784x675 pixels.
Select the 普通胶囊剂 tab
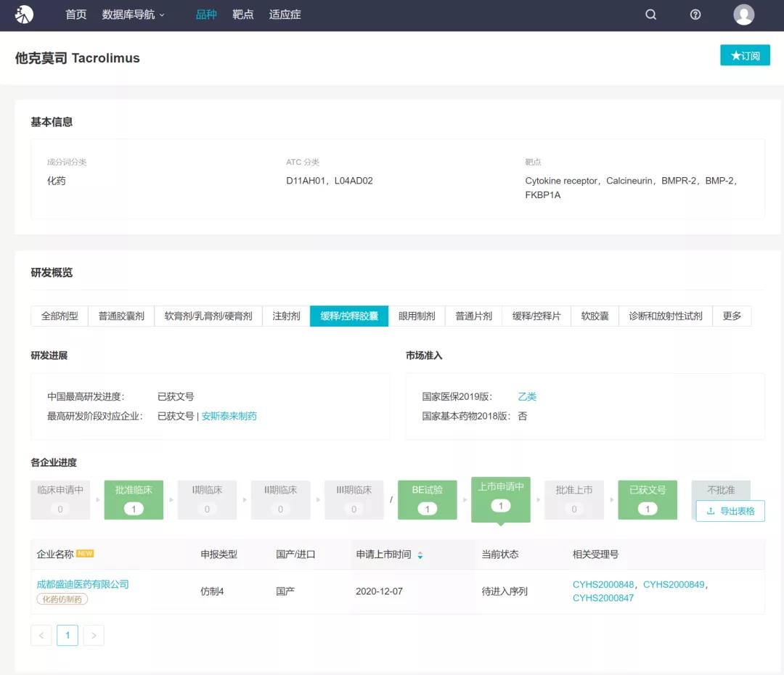[121, 316]
